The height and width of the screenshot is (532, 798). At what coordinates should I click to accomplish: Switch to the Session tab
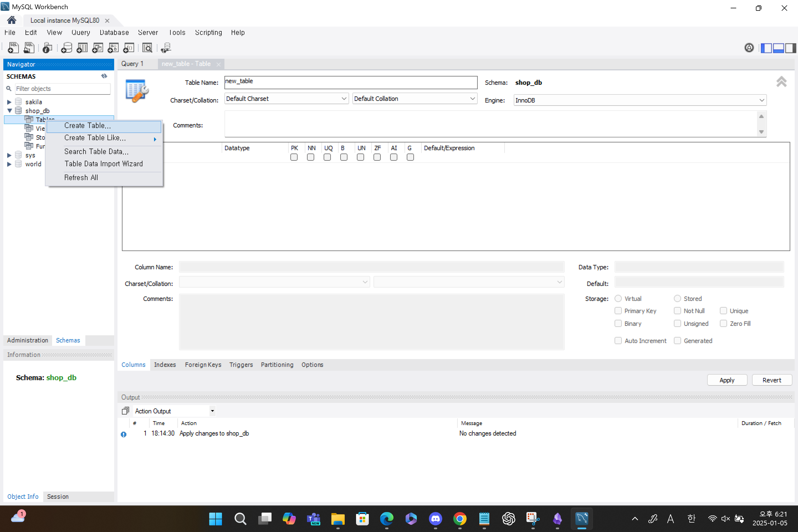[x=58, y=496]
